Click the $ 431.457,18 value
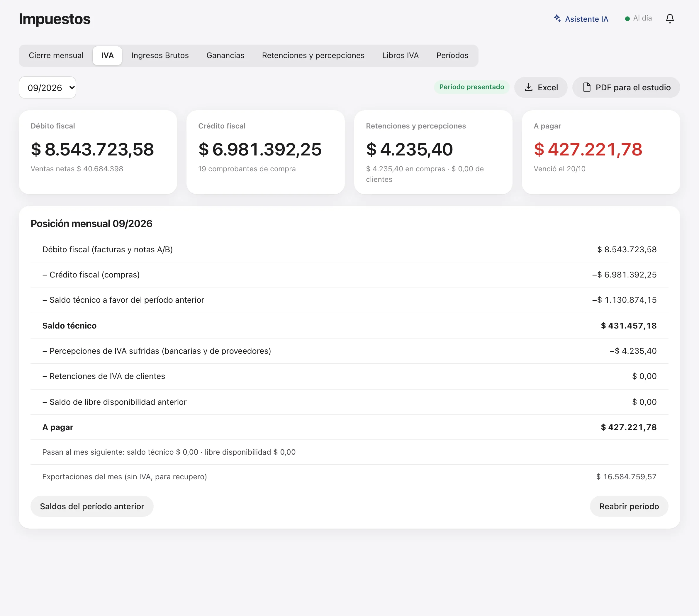 point(629,326)
